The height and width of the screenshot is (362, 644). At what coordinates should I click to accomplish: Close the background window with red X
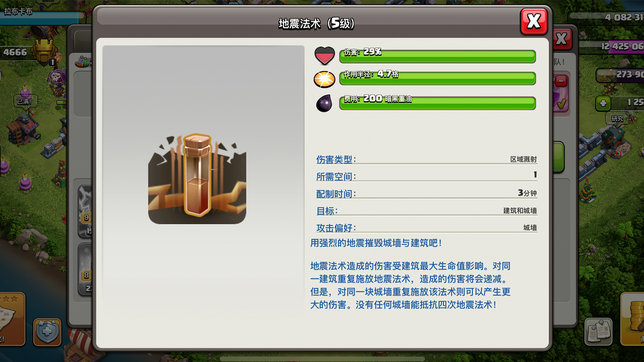[562, 39]
